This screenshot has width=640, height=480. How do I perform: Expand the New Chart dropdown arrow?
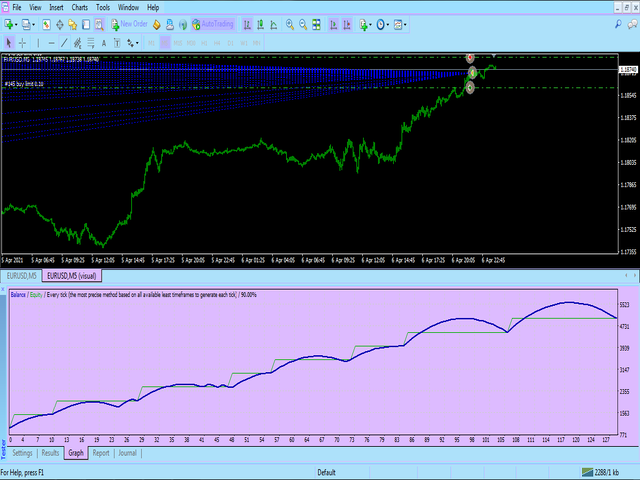pos(16,25)
